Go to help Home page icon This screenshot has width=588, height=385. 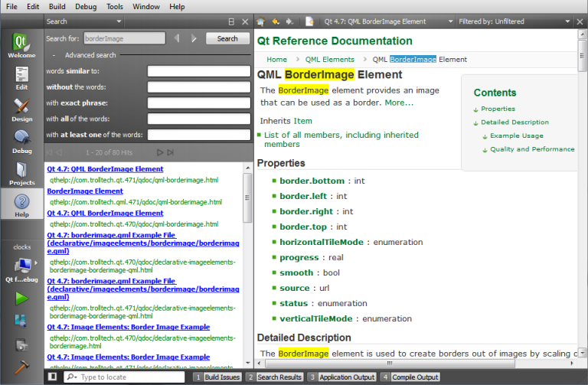[261, 21]
